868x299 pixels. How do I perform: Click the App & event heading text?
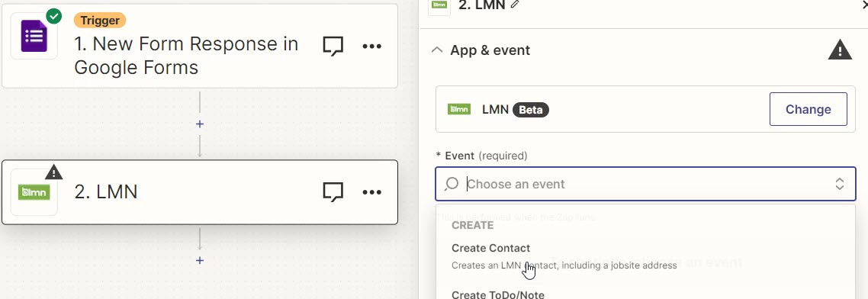(490, 50)
